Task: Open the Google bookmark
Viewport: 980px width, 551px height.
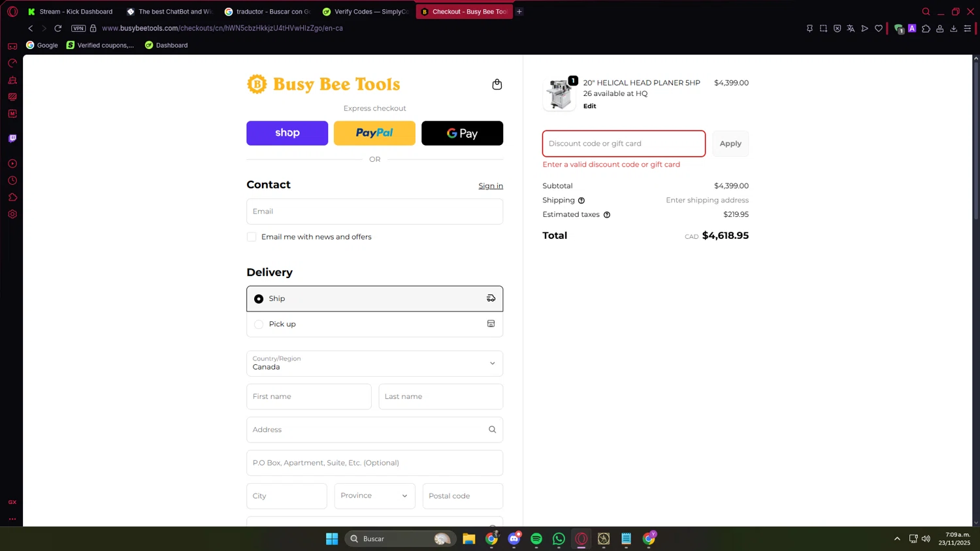Action: [42, 45]
